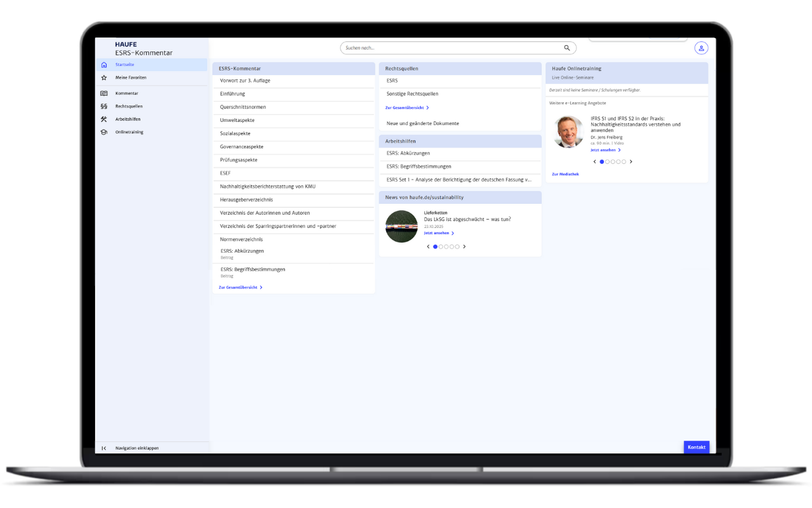Click Dr. Jens Freiberg's portrait thumbnail

(x=568, y=131)
